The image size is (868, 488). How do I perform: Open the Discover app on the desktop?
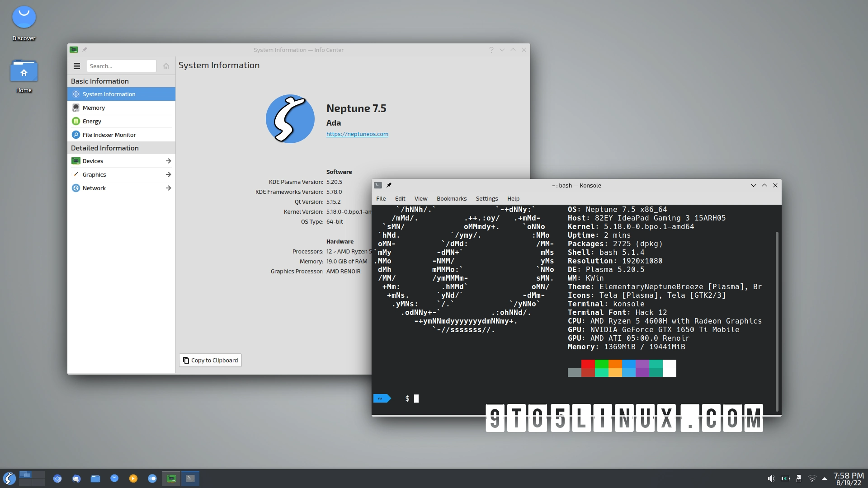[x=24, y=16]
